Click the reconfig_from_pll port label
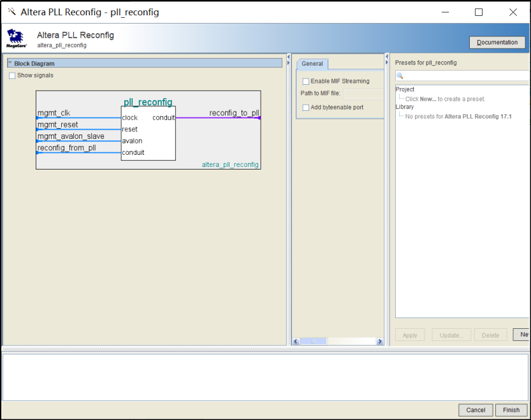 67,148
